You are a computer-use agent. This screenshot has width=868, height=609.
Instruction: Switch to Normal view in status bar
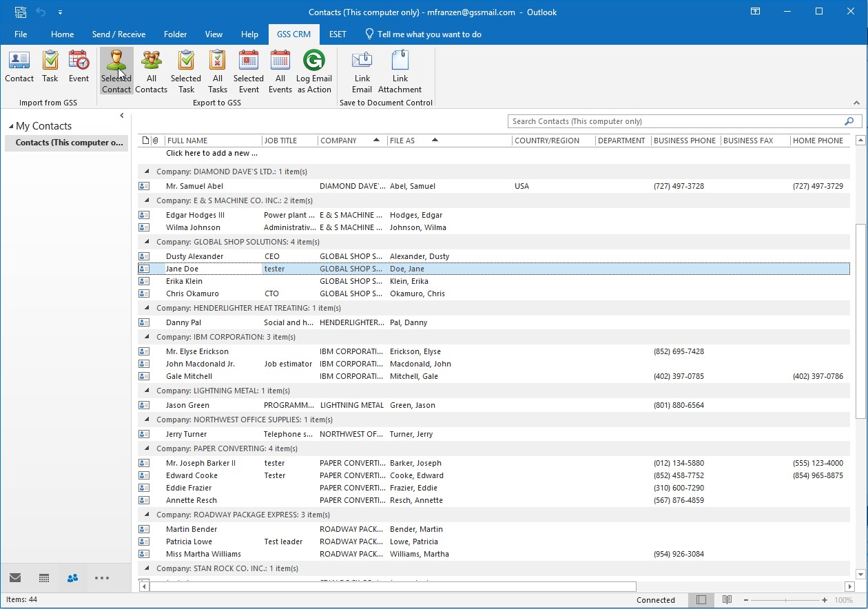(x=701, y=600)
